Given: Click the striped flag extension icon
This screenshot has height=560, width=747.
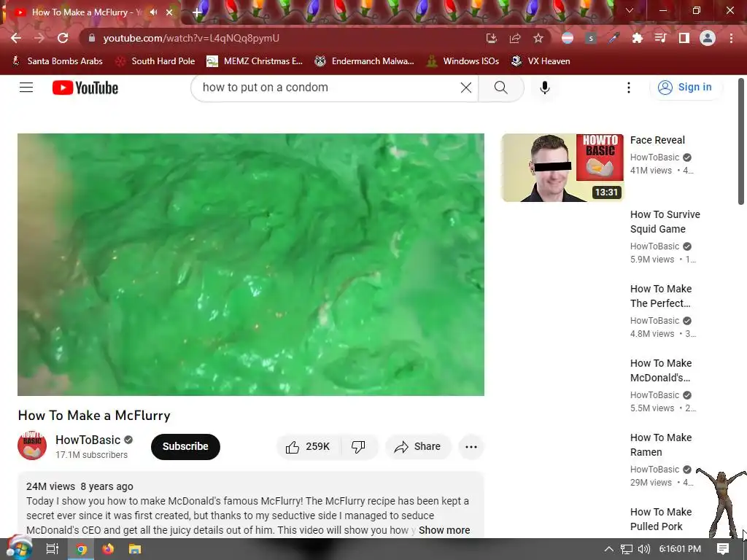Looking at the screenshot, I should (568, 38).
